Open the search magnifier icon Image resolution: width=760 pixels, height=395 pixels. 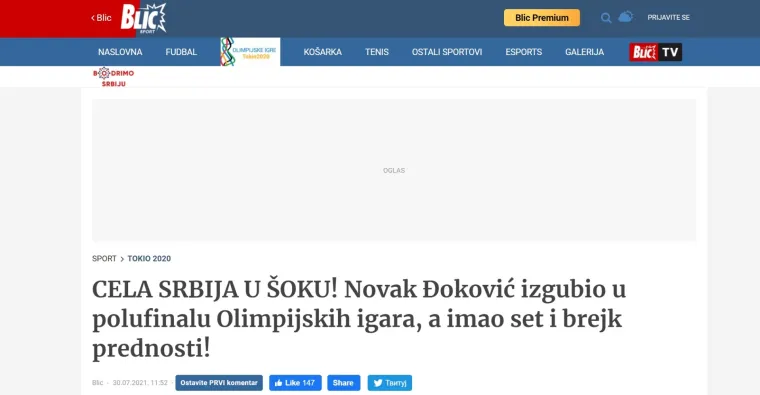[606, 18]
